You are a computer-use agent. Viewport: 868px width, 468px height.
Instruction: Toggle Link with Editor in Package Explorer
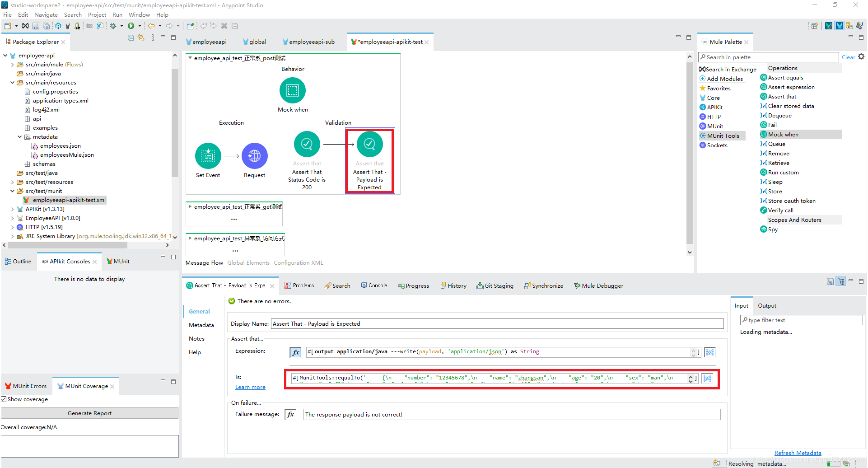click(141, 38)
